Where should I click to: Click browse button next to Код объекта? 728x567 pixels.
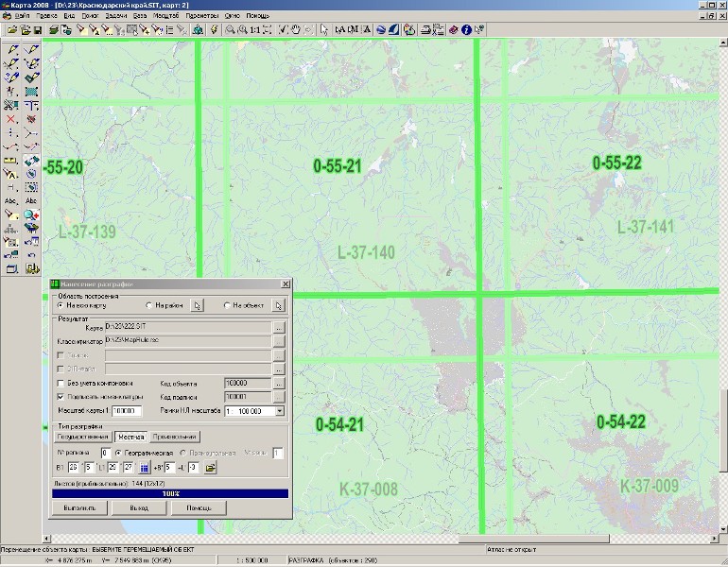tap(279, 384)
